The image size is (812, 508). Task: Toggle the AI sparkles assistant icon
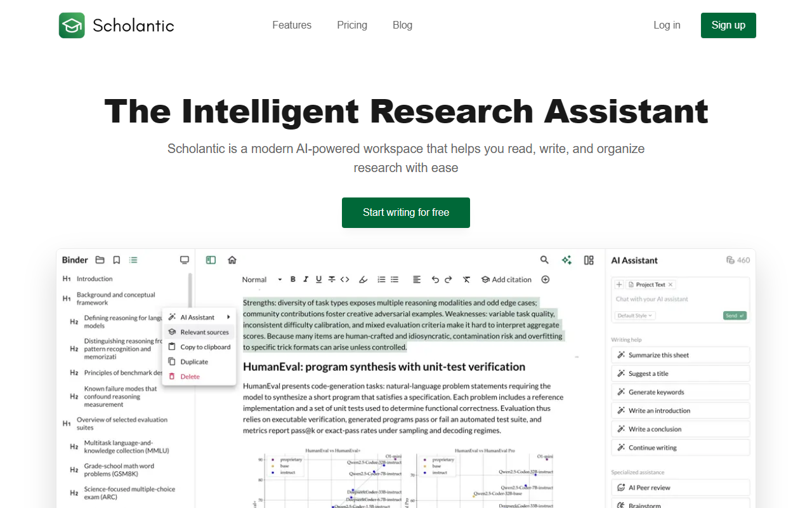tap(566, 260)
